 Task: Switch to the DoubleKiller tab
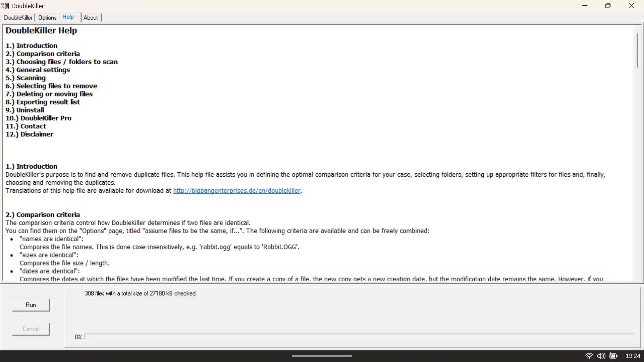18,18
